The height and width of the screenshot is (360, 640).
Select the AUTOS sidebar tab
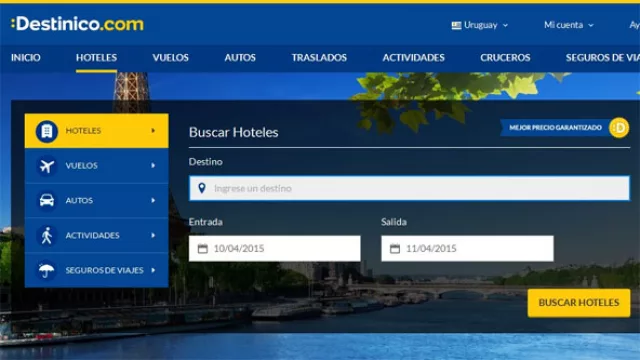(97, 200)
